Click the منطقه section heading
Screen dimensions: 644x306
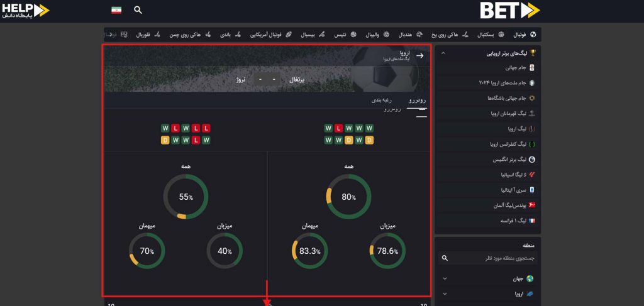[529, 245]
